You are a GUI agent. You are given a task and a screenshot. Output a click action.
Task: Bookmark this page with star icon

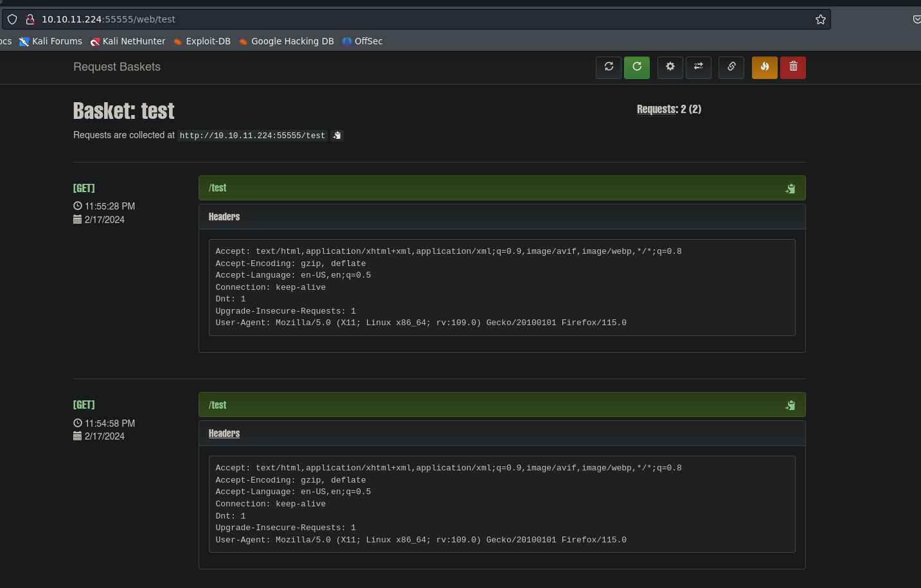[821, 19]
